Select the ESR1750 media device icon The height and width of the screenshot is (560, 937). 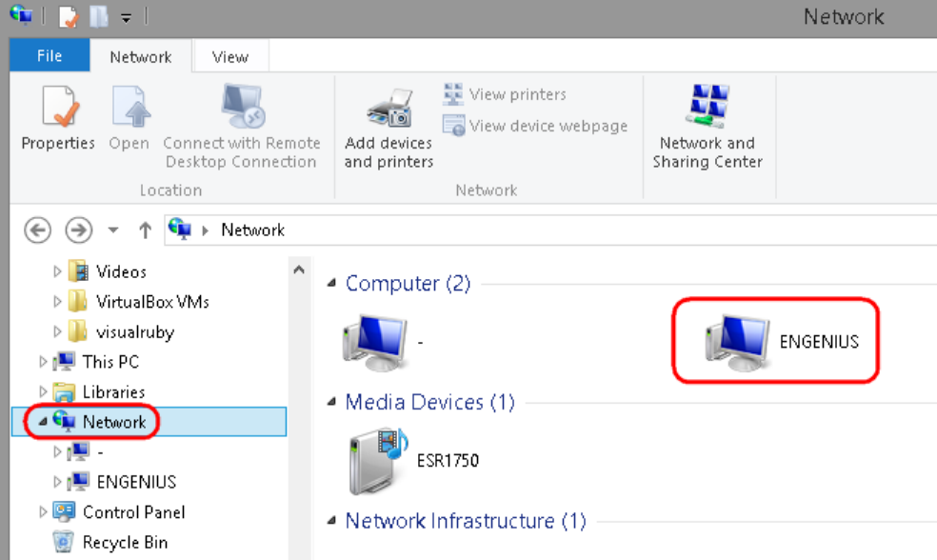(x=377, y=461)
